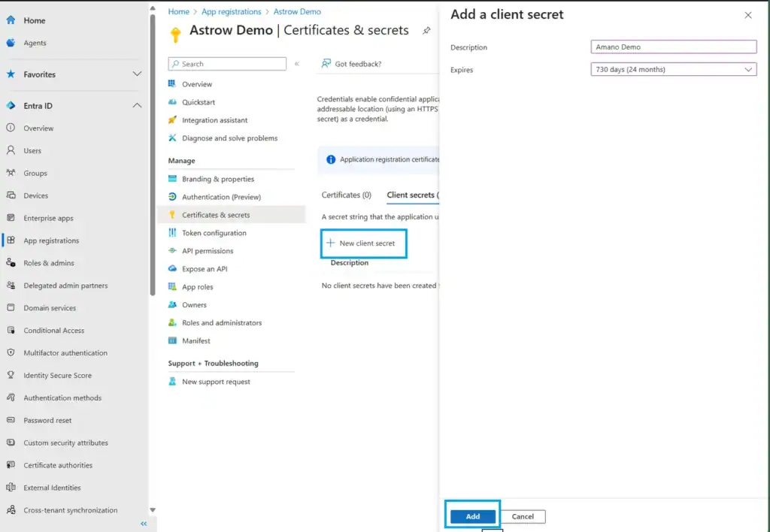Click the Entra ID diamond icon
The image size is (770, 532).
[x=11, y=105]
